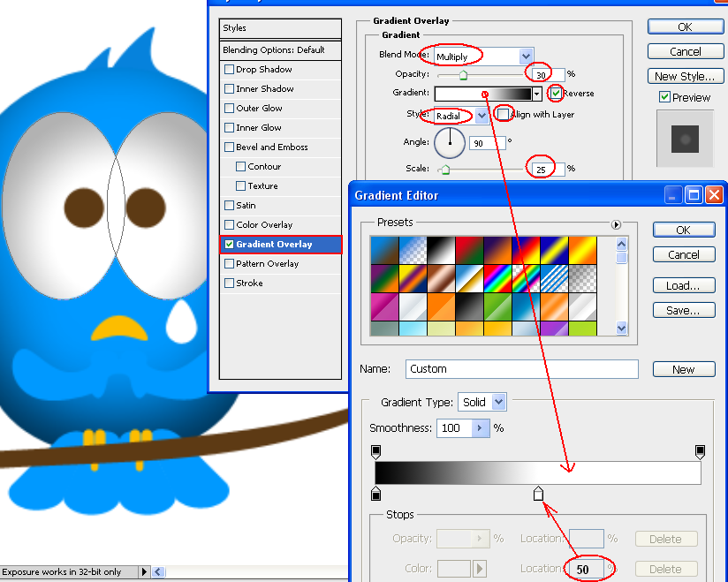Click the Smoothness value field
Viewport: 728px width, 582px height.
[454, 428]
